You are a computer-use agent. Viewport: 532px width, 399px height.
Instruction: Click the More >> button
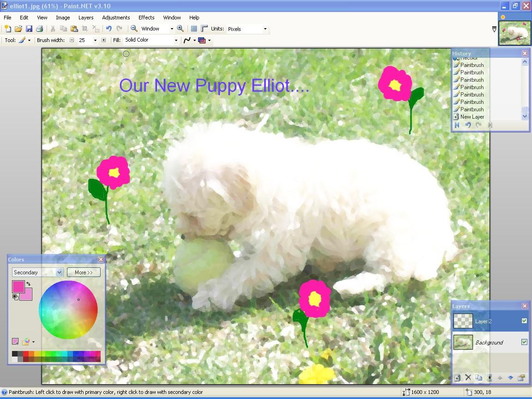[x=84, y=272]
